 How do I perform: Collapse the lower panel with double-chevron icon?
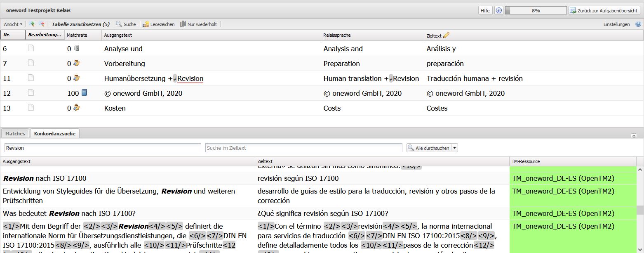click(633, 135)
